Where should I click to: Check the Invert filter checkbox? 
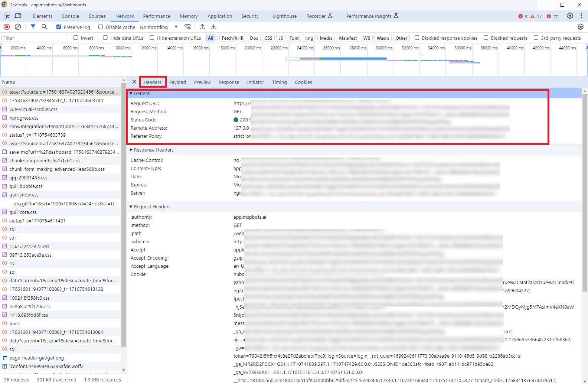point(76,38)
